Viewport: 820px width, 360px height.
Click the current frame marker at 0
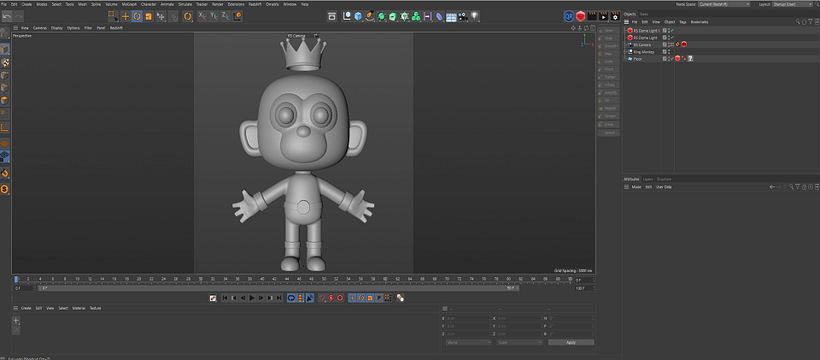pos(16,279)
